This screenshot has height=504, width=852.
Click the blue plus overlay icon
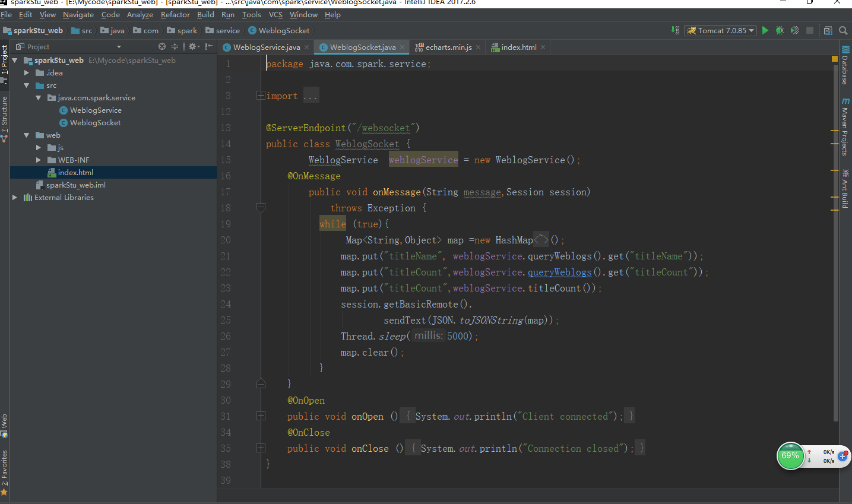[x=843, y=456]
